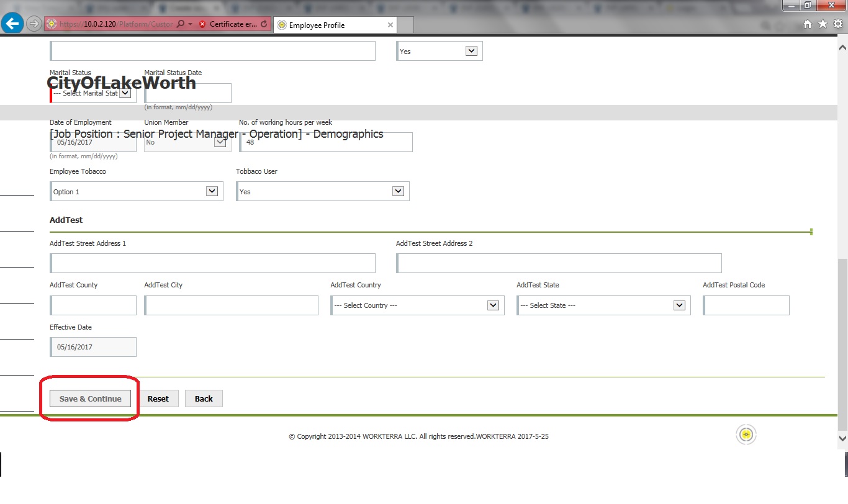This screenshot has height=504, width=848.
Task: Click the AddTest Street Address 1 field
Action: click(x=213, y=263)
